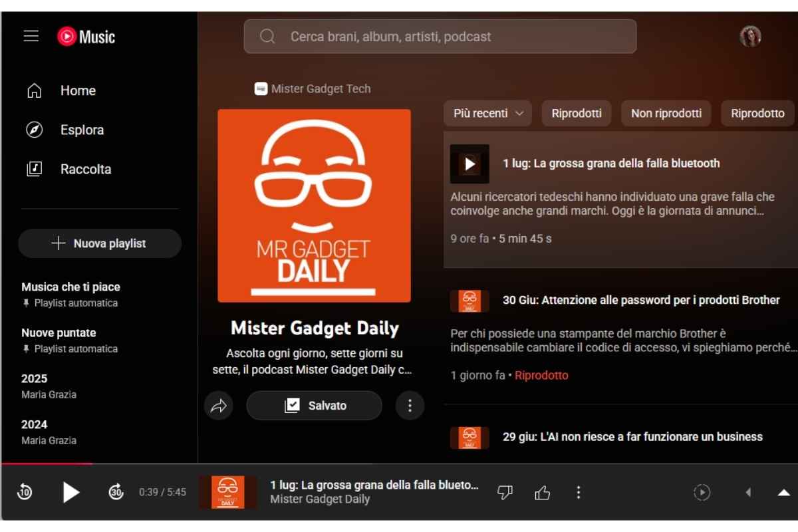Image resolution: width=798 pixels, height=532 pixels.
Task: Open the podcast three-dot options menu
Action: (x=410, y=406)
